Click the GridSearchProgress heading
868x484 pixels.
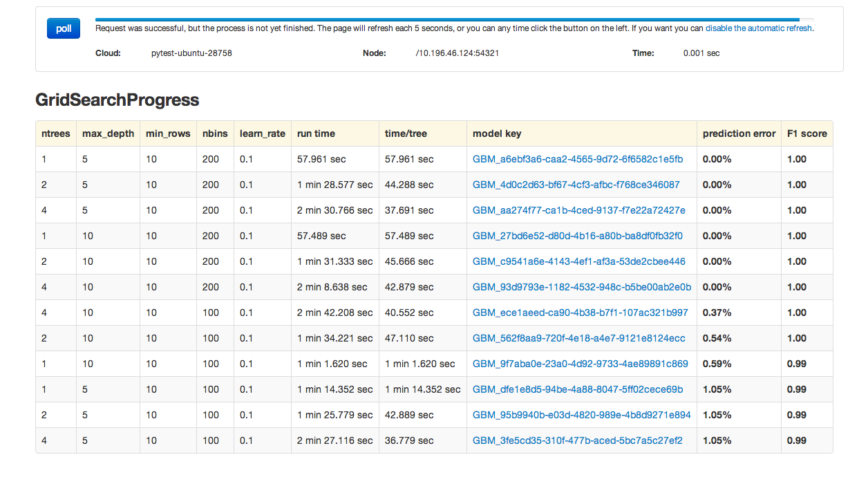(x=117, y=100)
